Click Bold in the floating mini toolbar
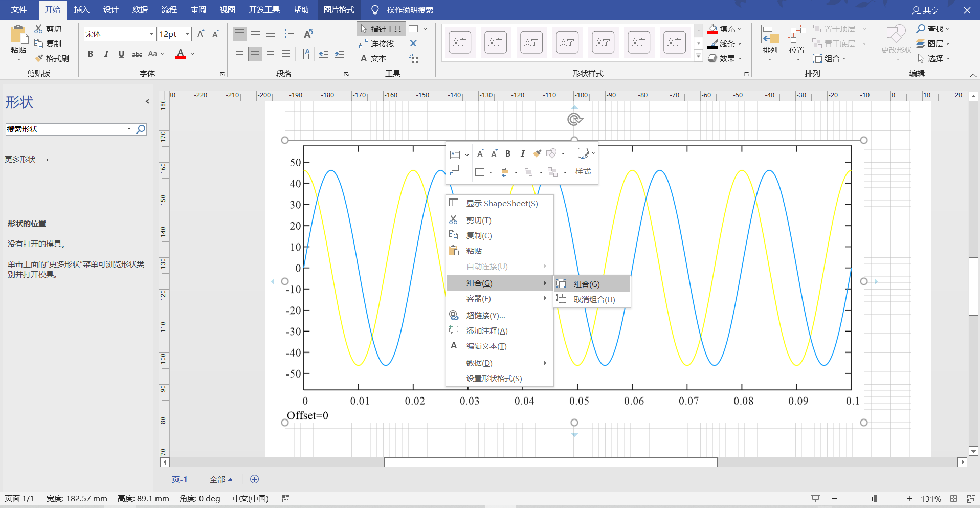 pyautogui.click(x=508, y=153)
